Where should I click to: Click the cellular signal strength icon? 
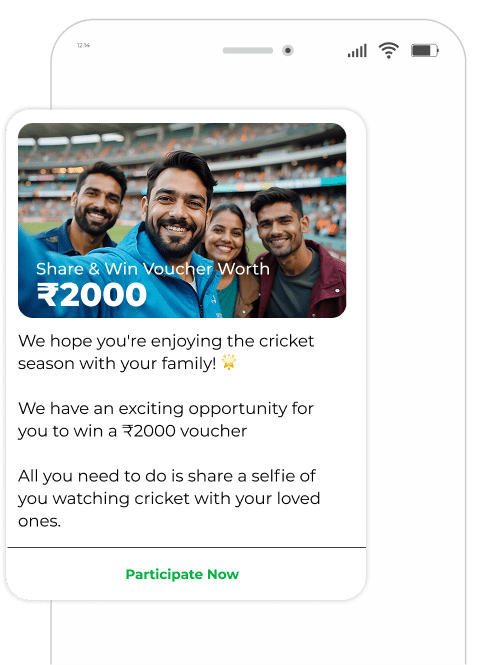coord(357,51)
